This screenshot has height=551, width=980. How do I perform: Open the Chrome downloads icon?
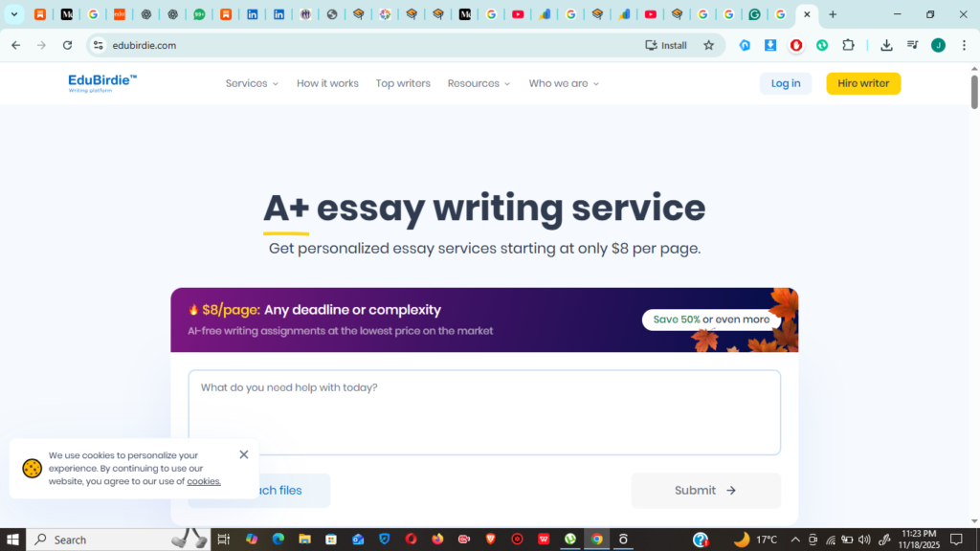tap(886, 45)
